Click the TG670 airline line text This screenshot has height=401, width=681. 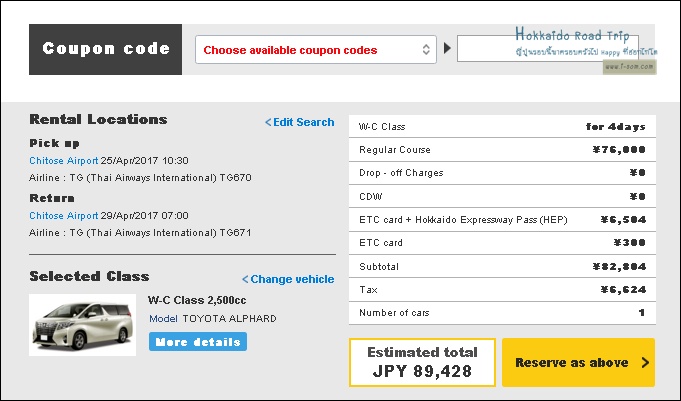(x=140, y=178)
